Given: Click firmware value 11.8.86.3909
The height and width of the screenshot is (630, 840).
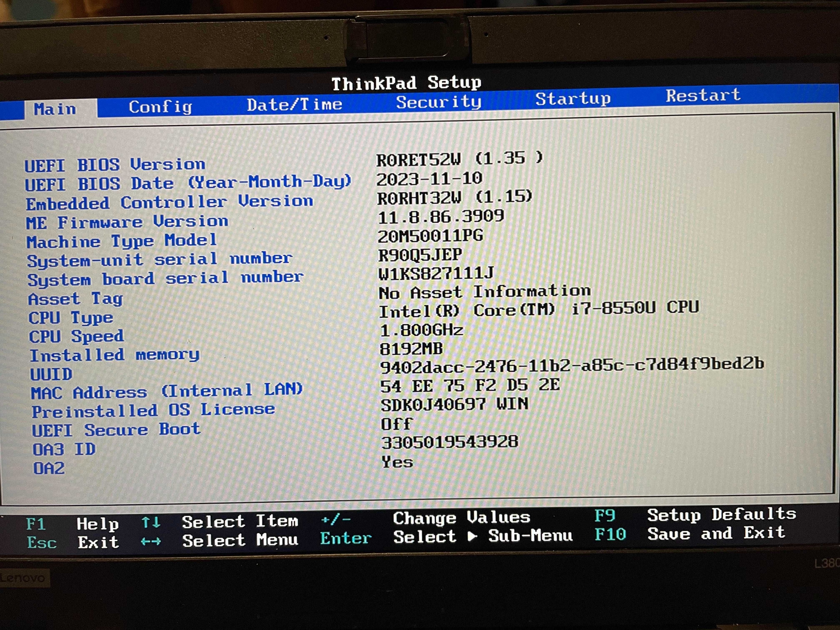Looking at the screenshot, I should click(441, 216).
